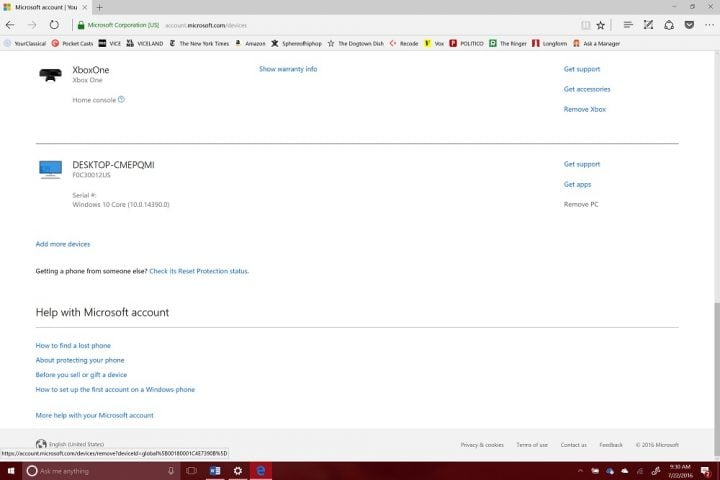Click the forward navigation arrow
Viewport: 720px width, 480px height.
tap(32, 25)
